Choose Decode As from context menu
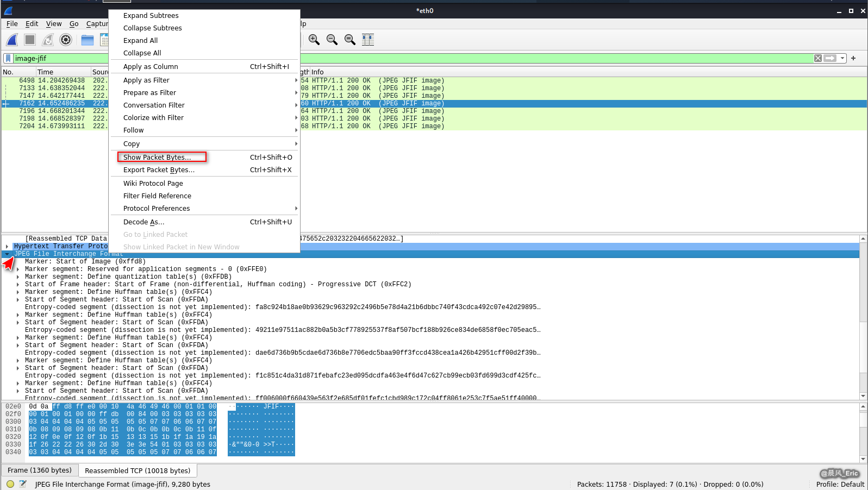The height and width of the screenshot is (490, 868). 205,222
